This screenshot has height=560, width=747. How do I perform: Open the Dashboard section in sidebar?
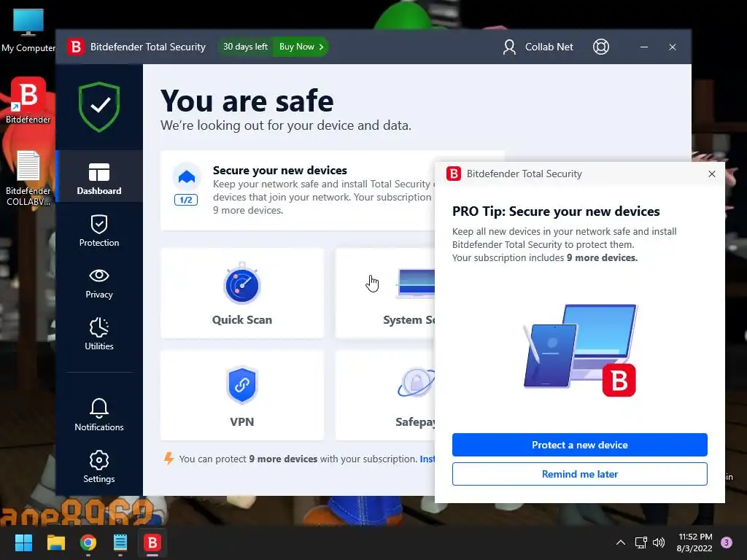click(99, 176)
